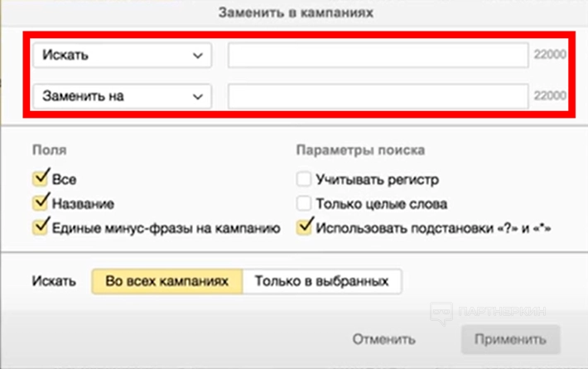The height and width of the screenshot is (369, 588).
Task: Disable "Использовать подстановки" checkbox
Action: click(x=304, y=226)
